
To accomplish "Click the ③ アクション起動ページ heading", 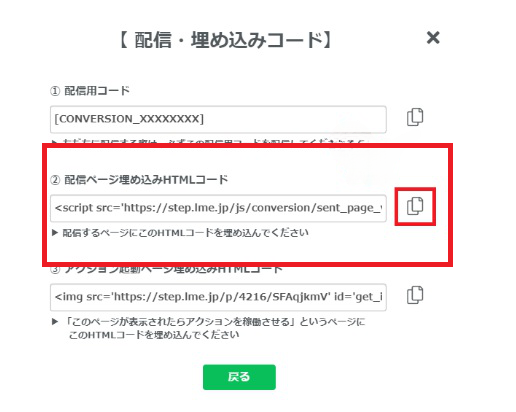I will [x=167, y=269].
